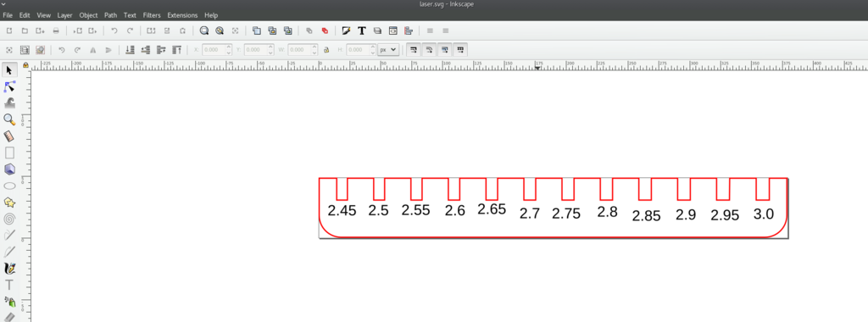This screenshot has width=868, height=322.
Task: Open the File menu
Action: click(8, 15)
